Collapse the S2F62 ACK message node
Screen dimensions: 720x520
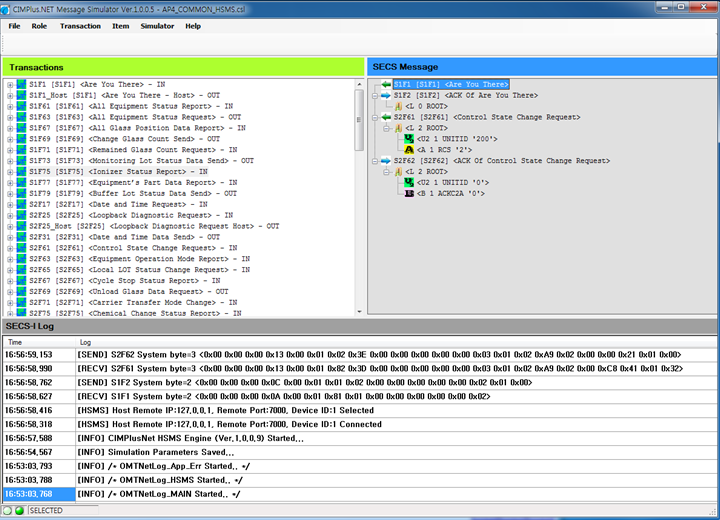point(374,160)
